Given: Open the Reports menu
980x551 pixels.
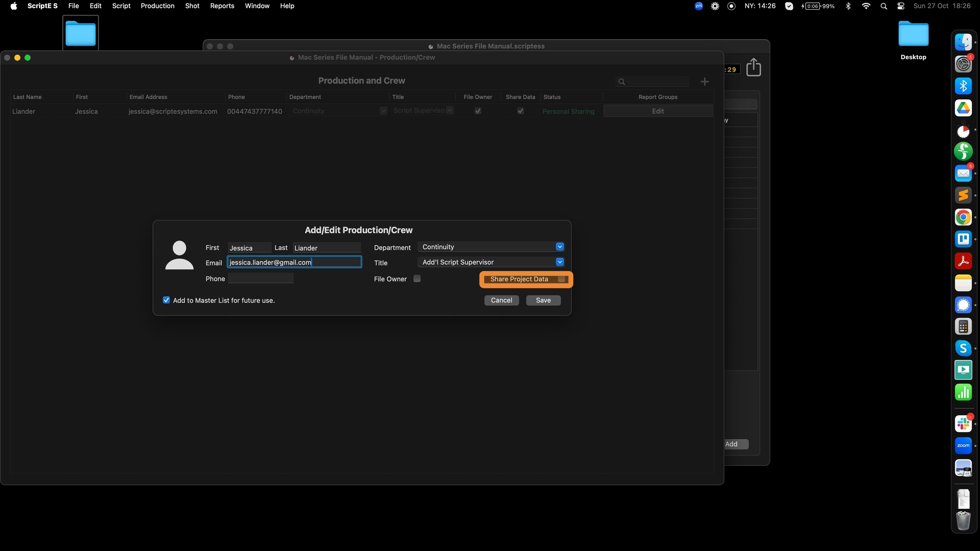Looking at the screenshot, I should (x=222, y=6).
